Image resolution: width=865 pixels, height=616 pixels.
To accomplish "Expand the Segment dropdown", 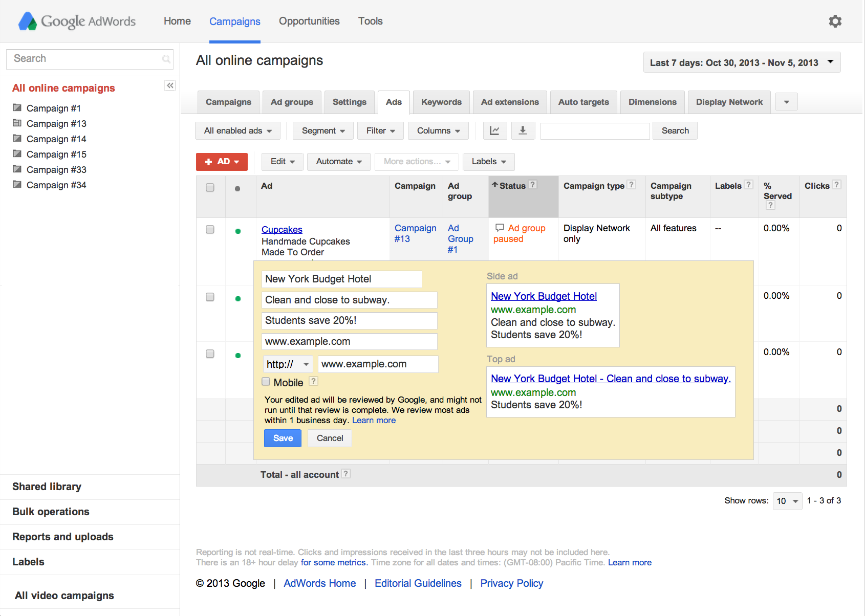I will pyautogui.click(x=323, y=130).
